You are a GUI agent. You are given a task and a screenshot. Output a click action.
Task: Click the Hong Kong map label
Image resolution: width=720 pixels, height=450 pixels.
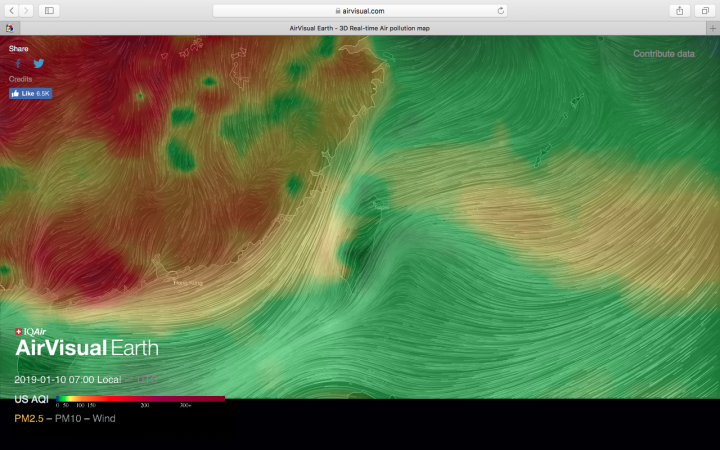click(188, 283)
